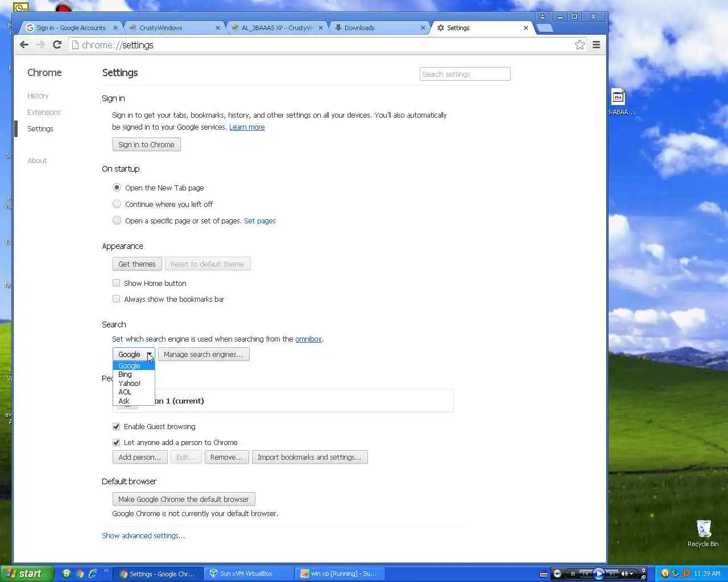Screen dimensions: 728x582
Task: Click the Windows Media Player logo icon
Action: pos(557,573)
